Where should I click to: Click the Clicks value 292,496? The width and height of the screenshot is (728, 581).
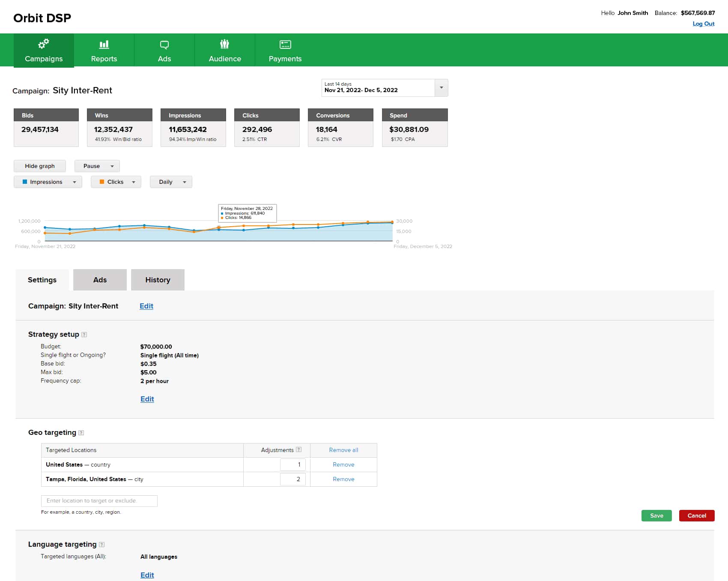pos(257,129)
